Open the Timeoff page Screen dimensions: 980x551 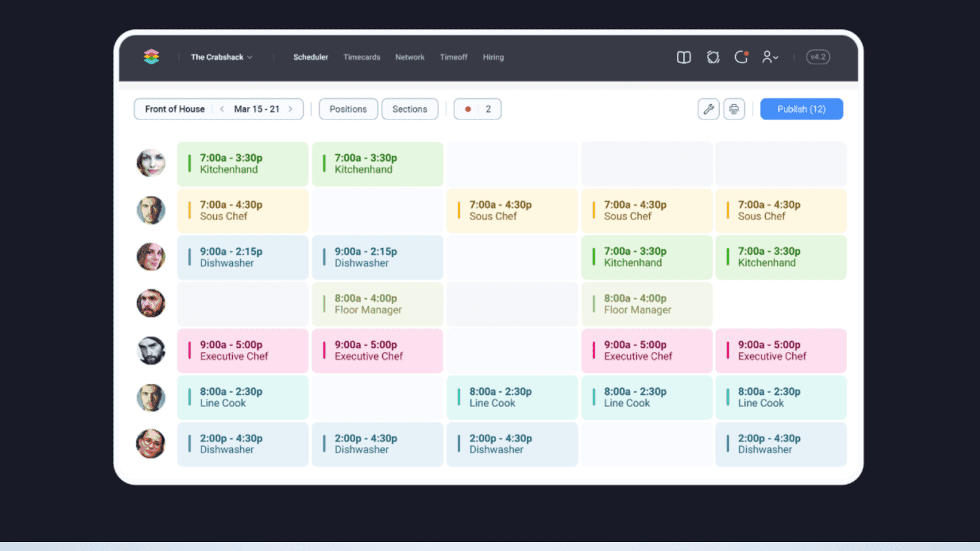(x=453, y=57)
